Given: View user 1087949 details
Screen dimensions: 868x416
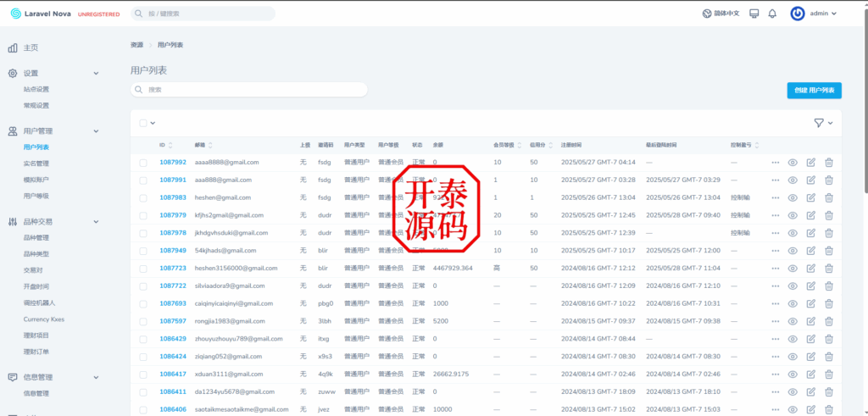Looking at the screenshot, I should click(x=793, y=251).
